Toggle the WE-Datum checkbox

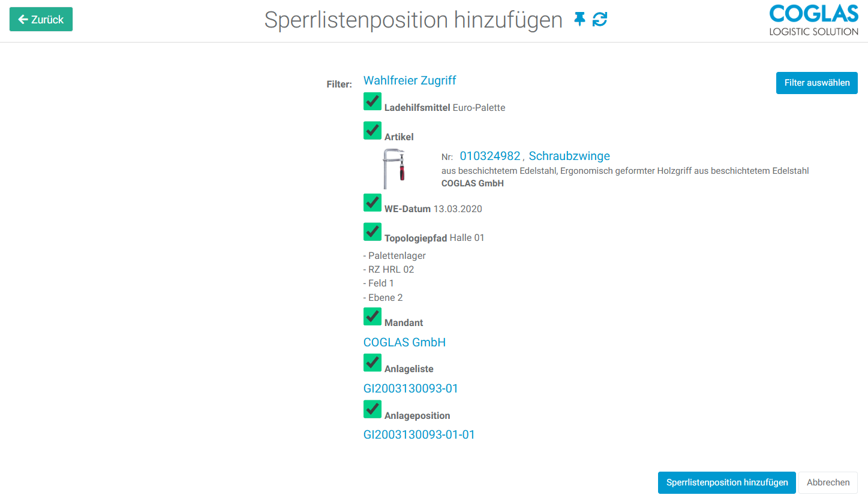372,203
